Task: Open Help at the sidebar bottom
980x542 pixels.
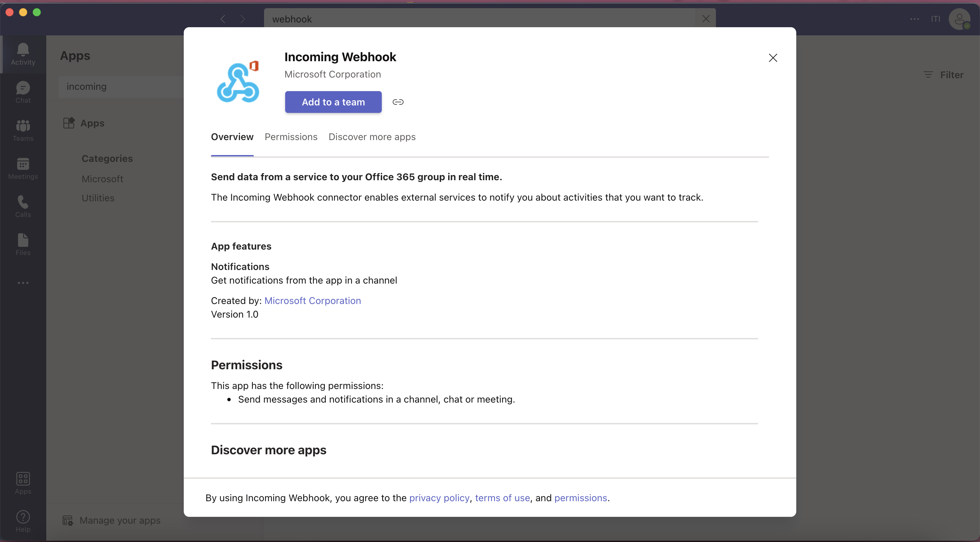Action: 23,521
